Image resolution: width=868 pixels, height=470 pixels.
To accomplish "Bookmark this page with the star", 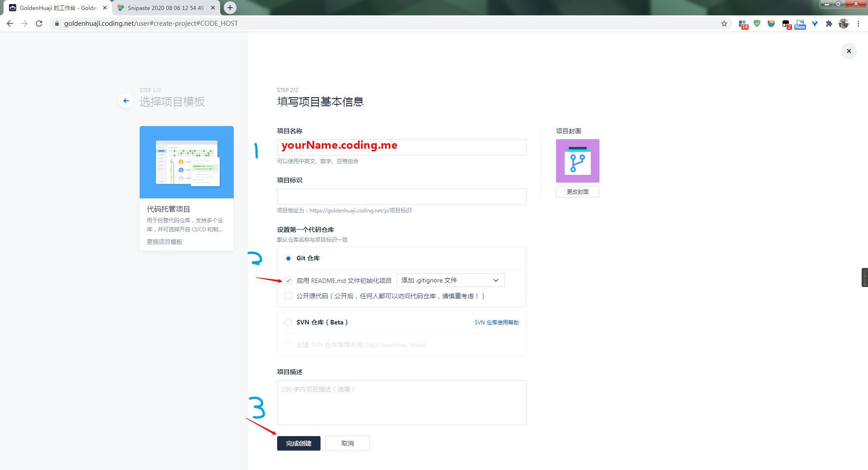I will 724,23.
